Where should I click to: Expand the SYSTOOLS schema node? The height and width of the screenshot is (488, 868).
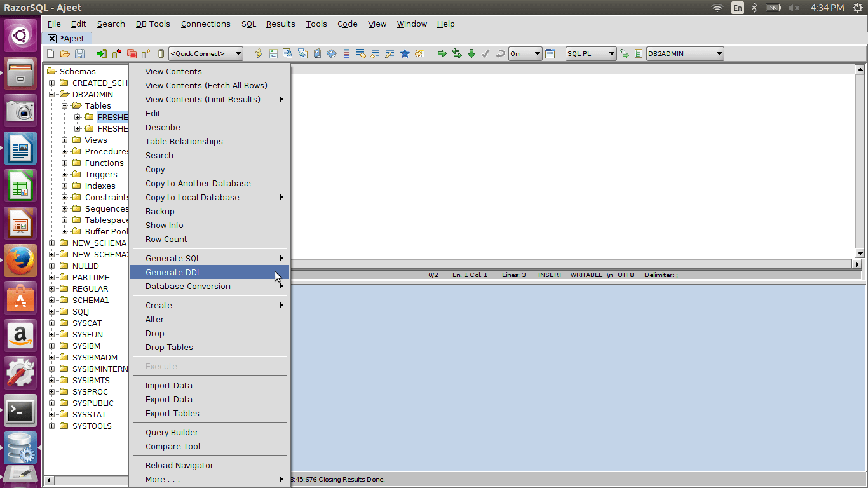coord(52,426)
